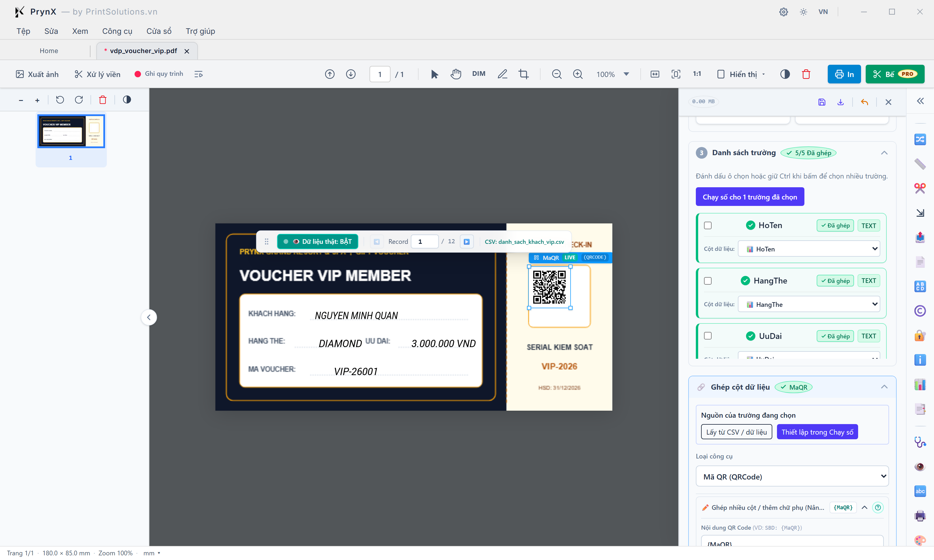The height and width of the screenshot is (560, 934).
Task: Select the pointer arrow tool
Action: [434, 74]
